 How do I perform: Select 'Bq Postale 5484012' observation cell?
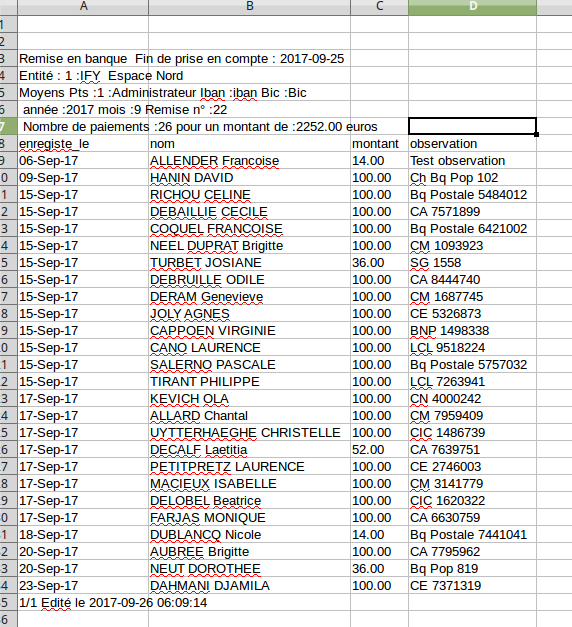[x=473, y=195]
